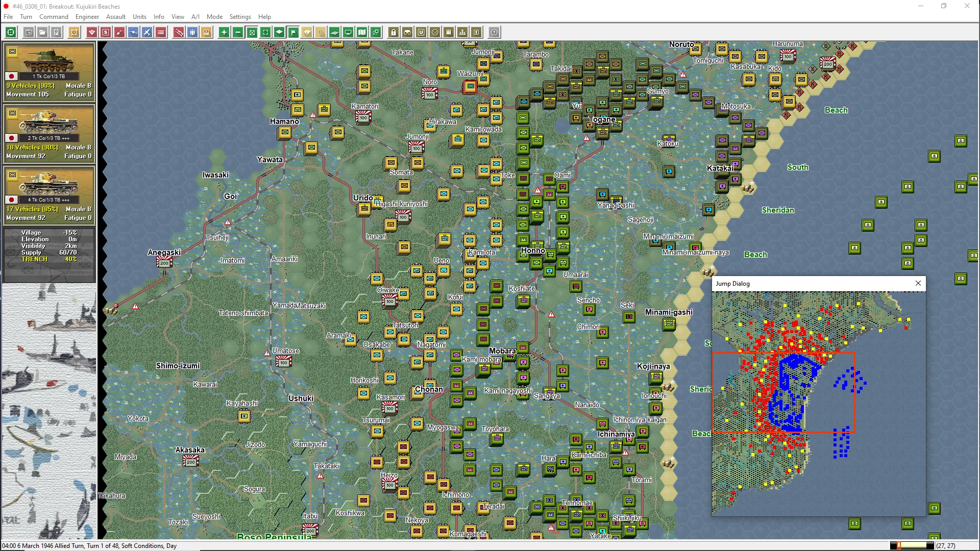
Task: Open the Units menu
Action: [139, 17]
